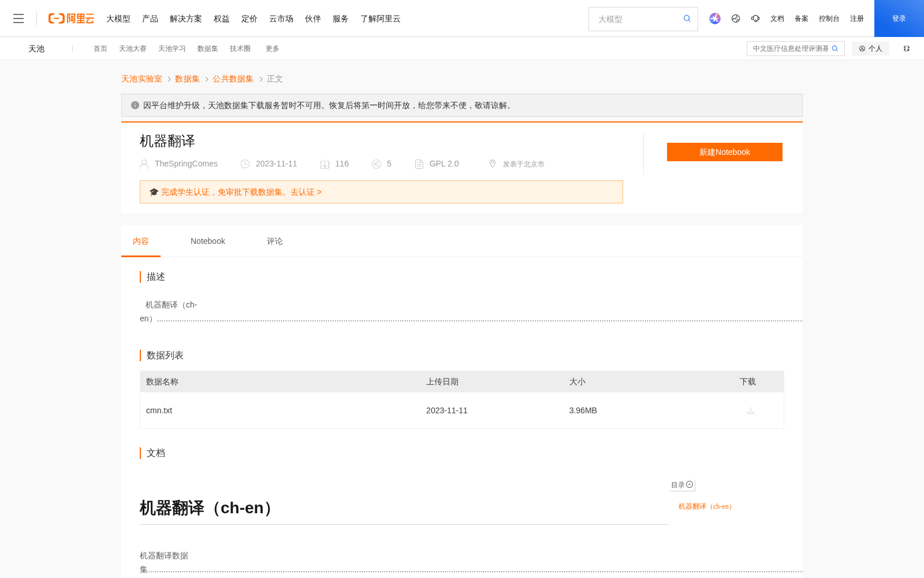Screen dimensions: 924x578
Task: Expand the 更多 nav menu
Action: point(273,49)
